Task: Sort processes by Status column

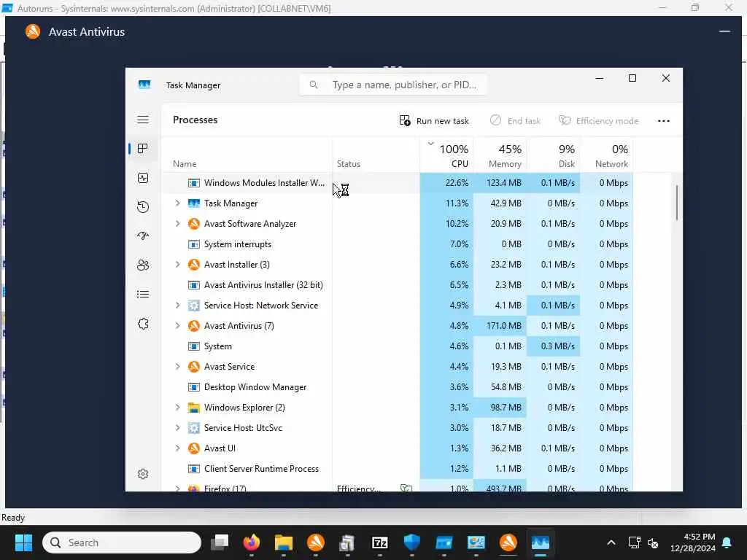Action: [x=348, y=164]
